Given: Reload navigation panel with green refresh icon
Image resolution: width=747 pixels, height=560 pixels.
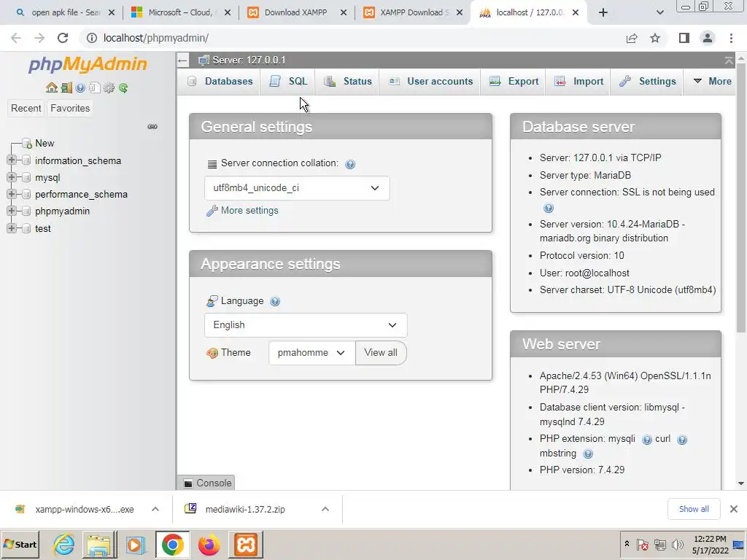Looking at the screenshot, I should (123, 87).
